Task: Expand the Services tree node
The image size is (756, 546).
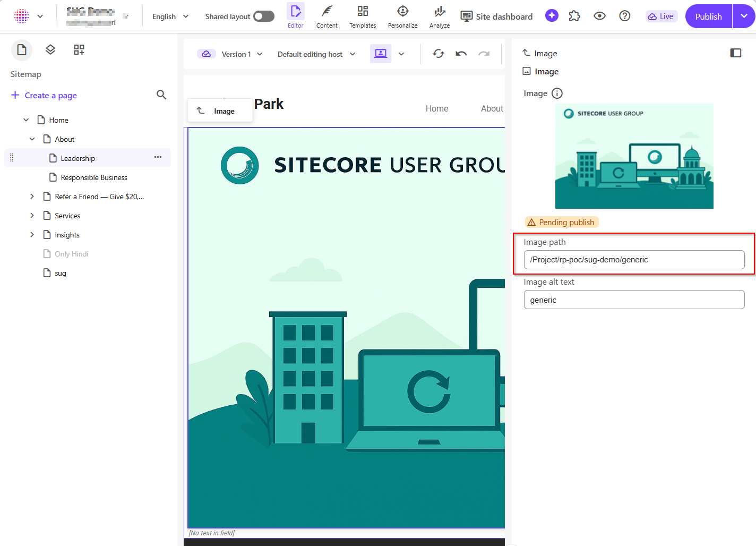Action: click(x=32, y=216)
